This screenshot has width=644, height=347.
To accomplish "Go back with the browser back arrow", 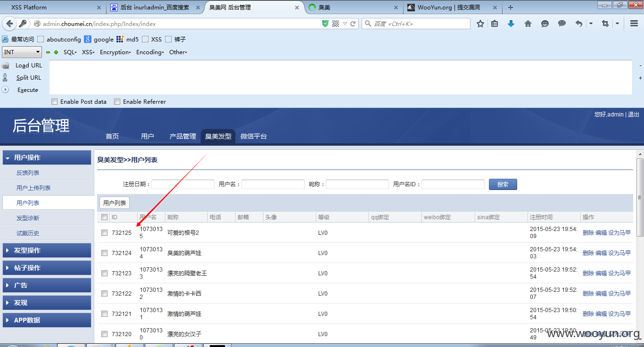I will coord(8,24).
